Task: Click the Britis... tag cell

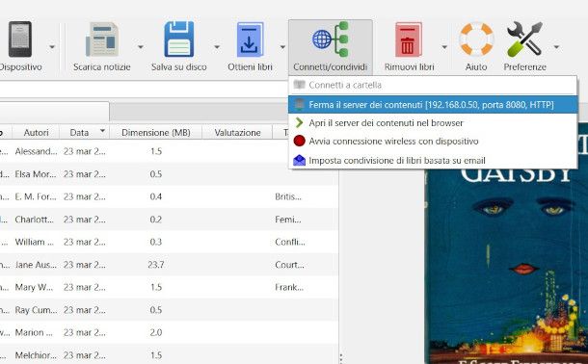Action: [288, 196]
